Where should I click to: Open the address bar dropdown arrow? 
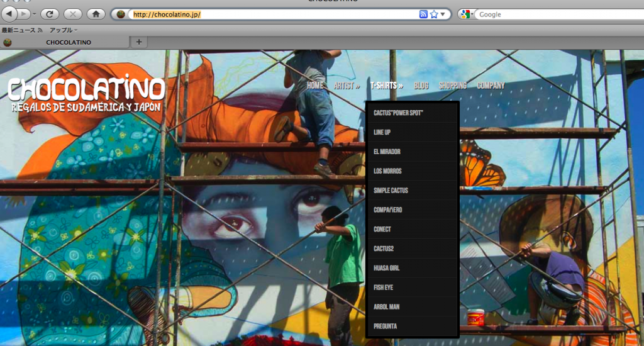click(x=443, y=14)
